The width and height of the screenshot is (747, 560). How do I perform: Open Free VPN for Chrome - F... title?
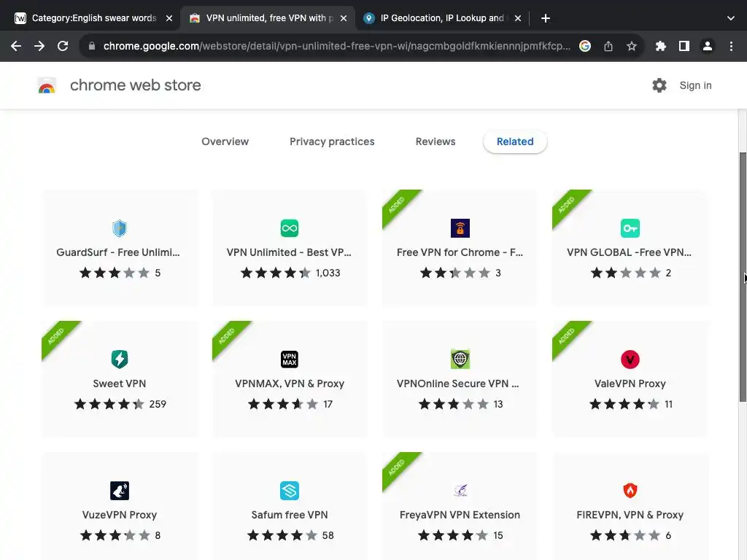coord(460,252)
